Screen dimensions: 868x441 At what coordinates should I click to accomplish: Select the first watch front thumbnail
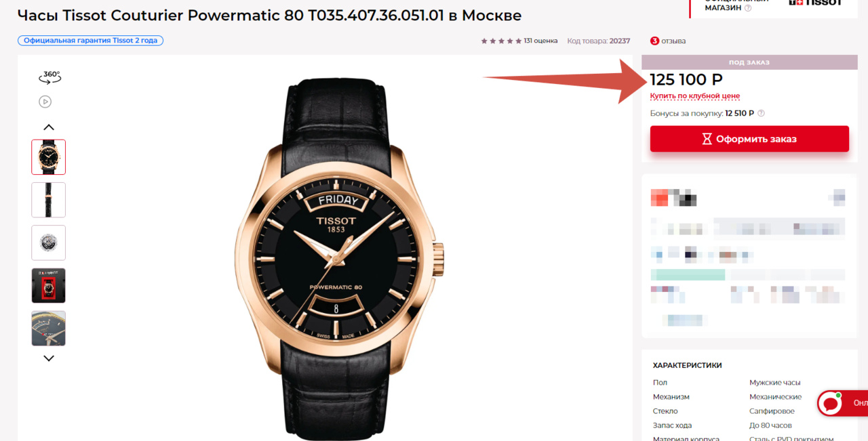(49, 157)
